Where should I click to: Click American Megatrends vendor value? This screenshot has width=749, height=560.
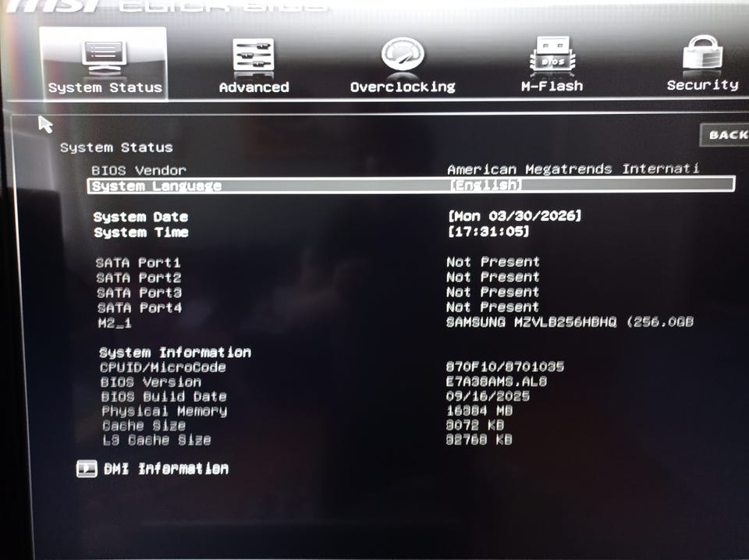click(573, 169)
